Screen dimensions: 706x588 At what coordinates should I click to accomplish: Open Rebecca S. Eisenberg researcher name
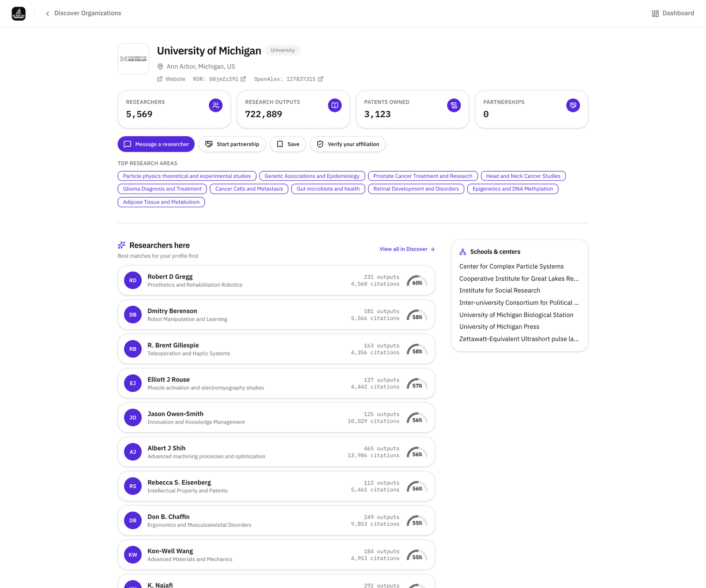click(179, 483)
